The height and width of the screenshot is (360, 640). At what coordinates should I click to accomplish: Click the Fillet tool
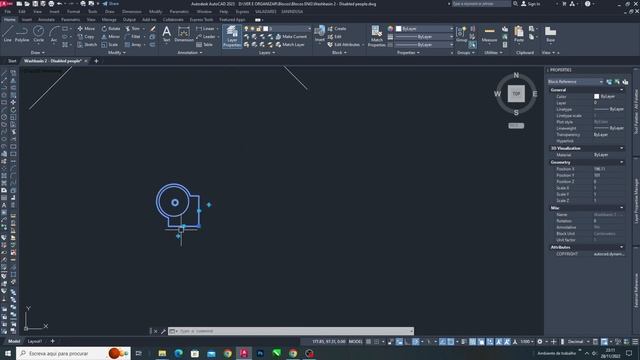click(132, 36)
